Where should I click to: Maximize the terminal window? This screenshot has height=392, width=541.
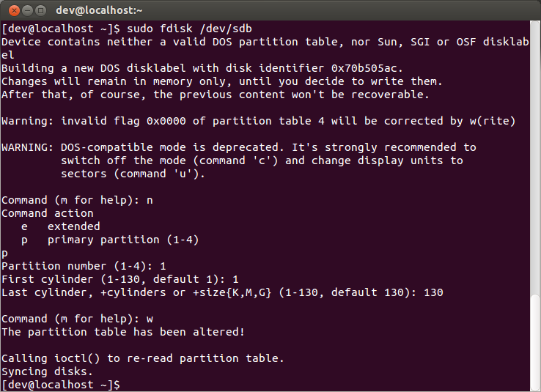click(x=41, y=11)
